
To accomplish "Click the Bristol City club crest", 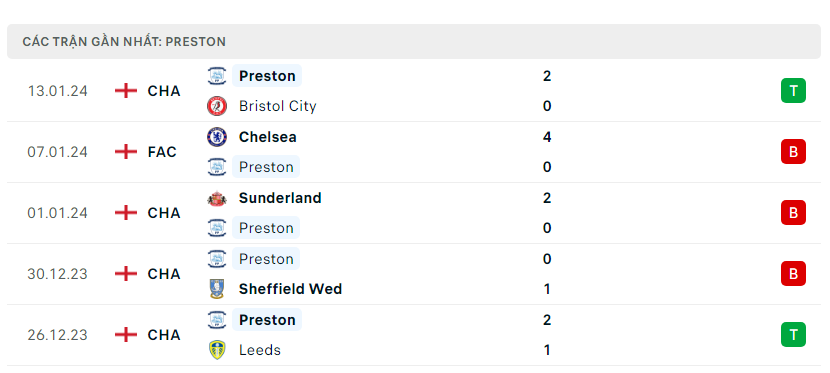I will [x=217, y=106].
